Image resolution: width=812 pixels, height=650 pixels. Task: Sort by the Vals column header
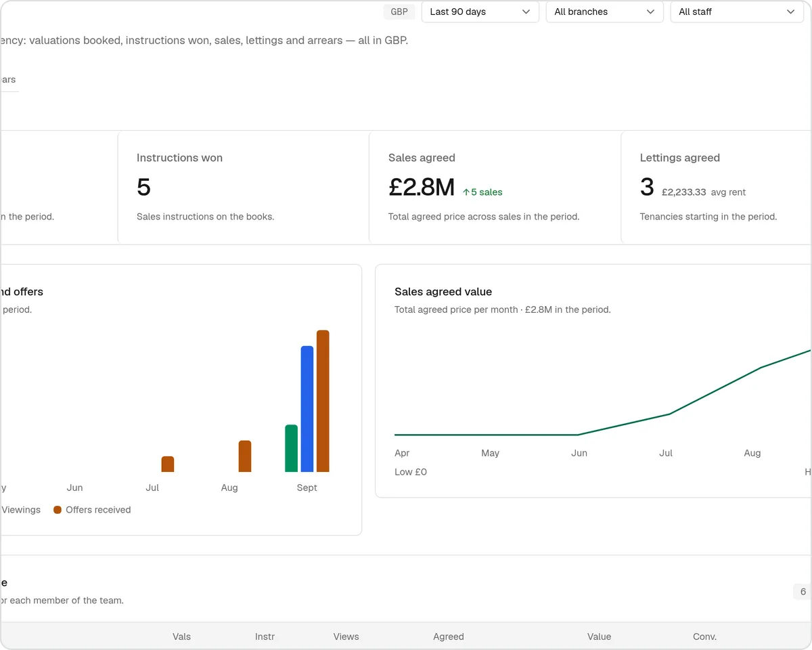coord(181,636)
